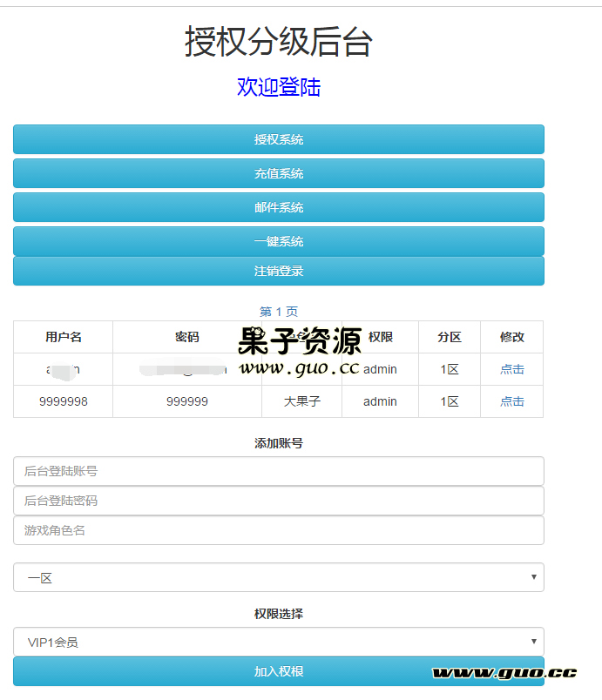Select the 9999998 username cell
This screenshot has height=700, width=602.
click(64, 401)
